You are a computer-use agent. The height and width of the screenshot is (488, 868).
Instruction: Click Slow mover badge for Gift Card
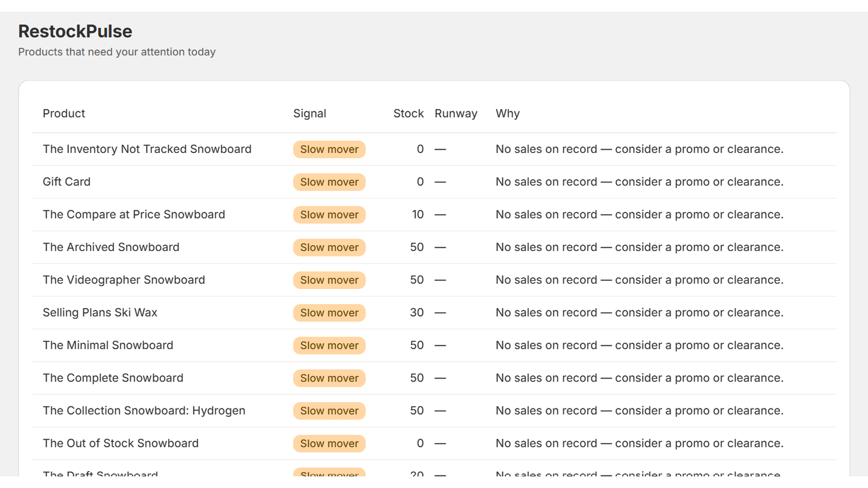click(329, 182)
